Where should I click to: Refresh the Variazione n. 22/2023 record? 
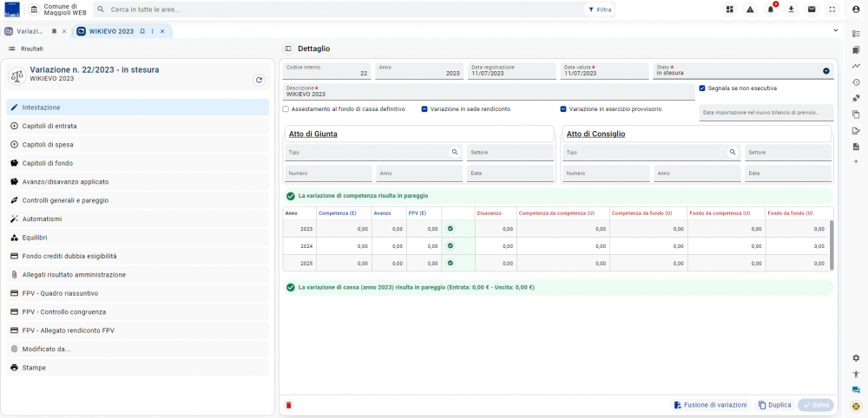(x=259, y=80)
